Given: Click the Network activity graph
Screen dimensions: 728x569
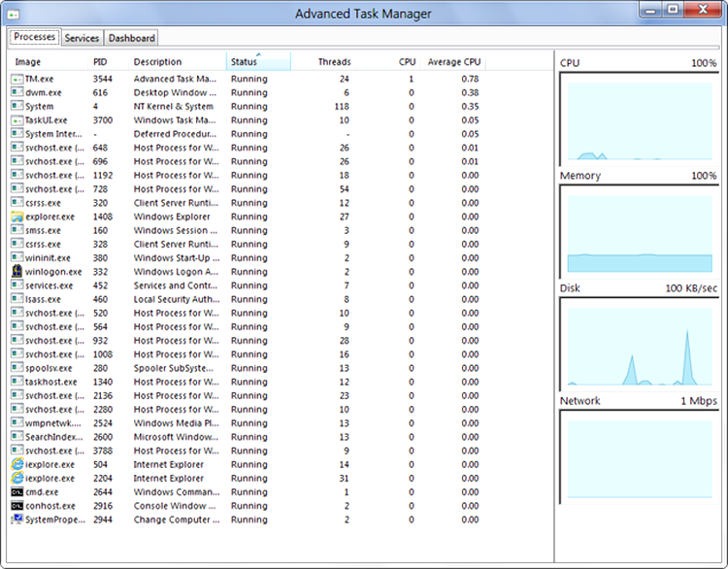Looking at the screenshot, I should click(x=640, y=457).
